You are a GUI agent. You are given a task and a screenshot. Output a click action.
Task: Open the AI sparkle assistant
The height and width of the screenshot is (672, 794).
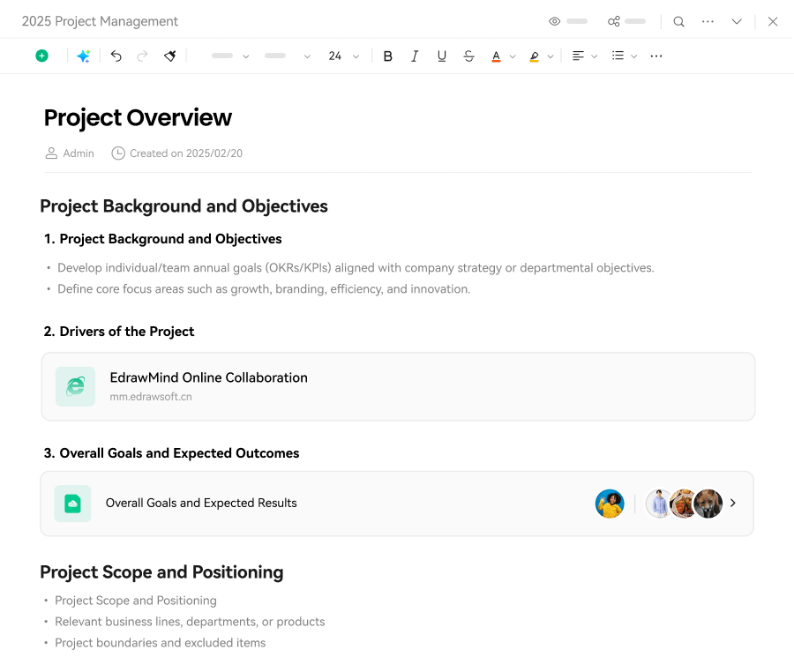tap(84, 56)
